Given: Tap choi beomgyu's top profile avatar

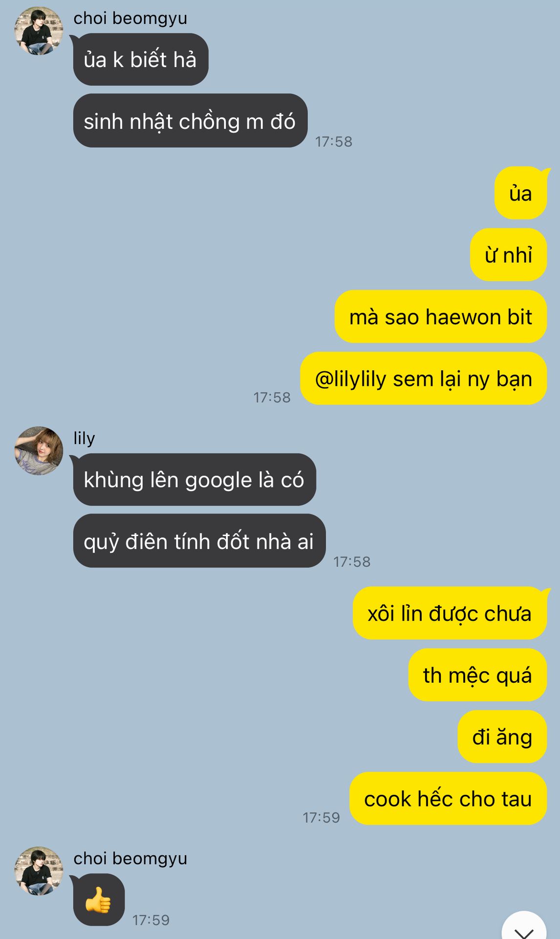Looking at the screenshot, I should (39, 31).
